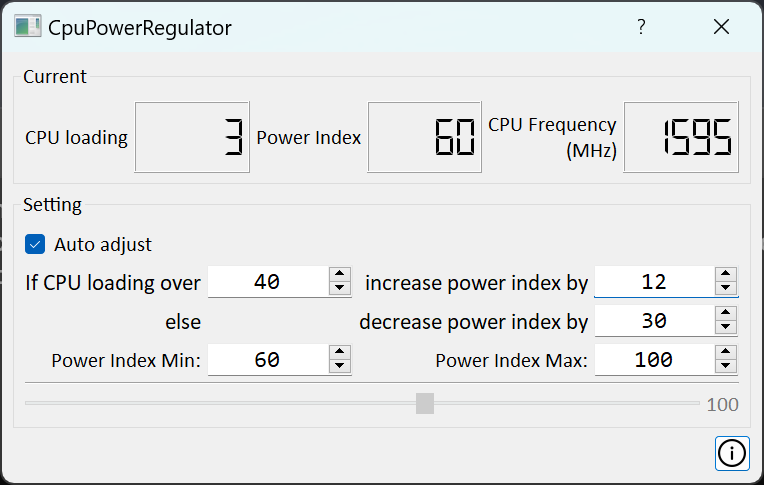Raise the increase power index step
This screenshot has width=764, height=485.
pos(727,275)
